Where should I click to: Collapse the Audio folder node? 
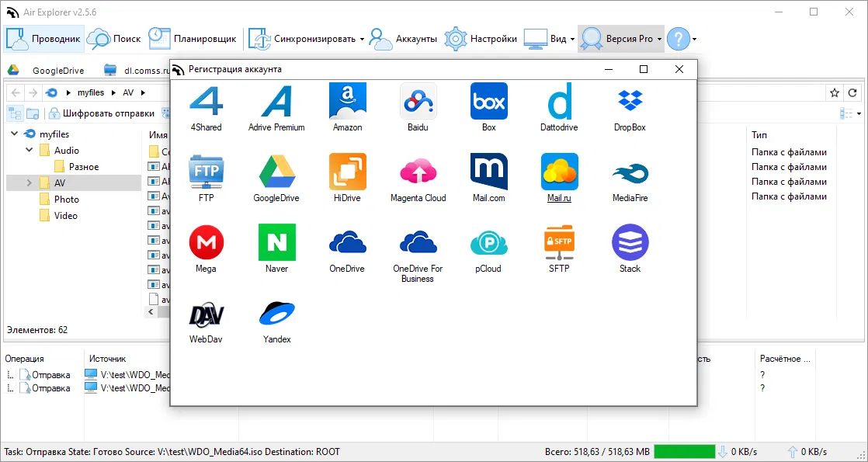coord(30,150)
